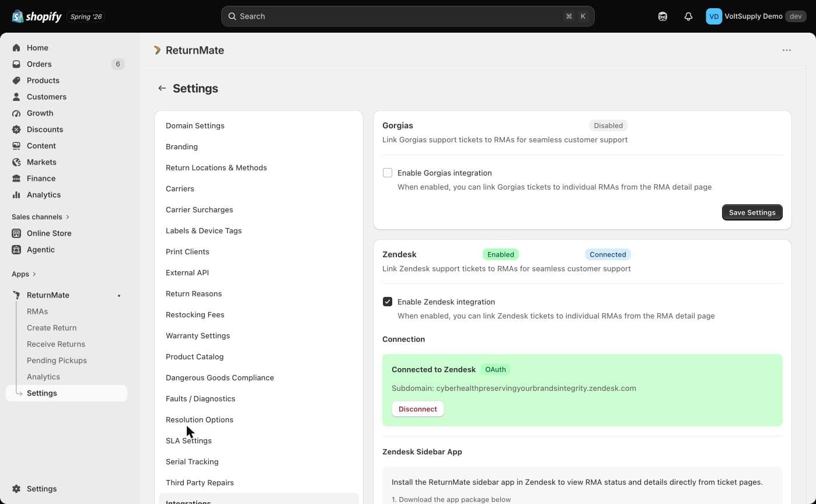Open Serial Tracking settings
Viewport: 816px width, 504px height.
pos(192,461)
